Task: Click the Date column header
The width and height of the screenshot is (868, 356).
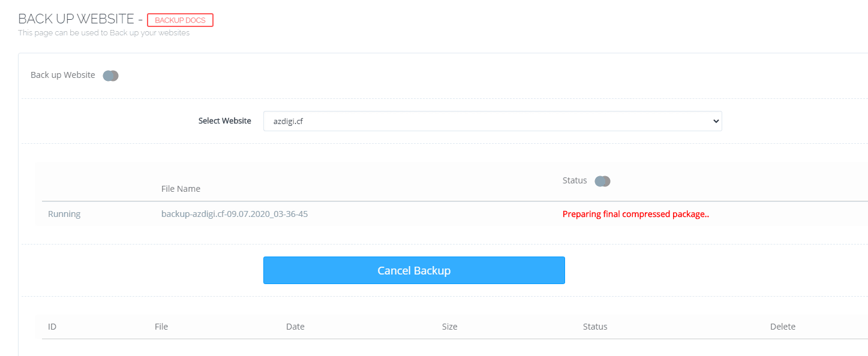Action: point(295,327)
